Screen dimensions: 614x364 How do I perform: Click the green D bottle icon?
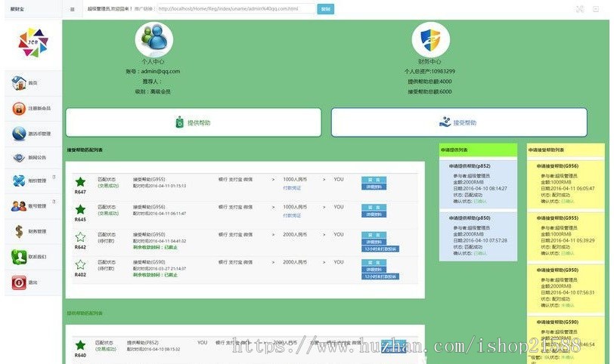179,122
